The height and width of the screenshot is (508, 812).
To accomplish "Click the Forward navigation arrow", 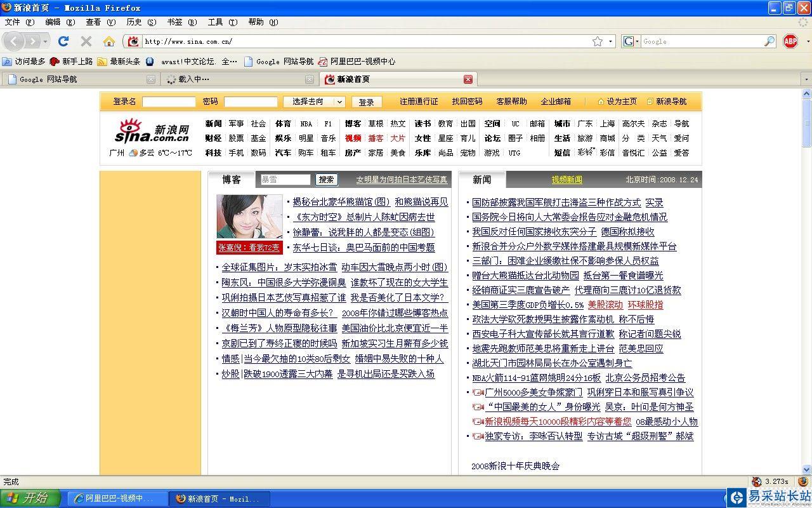I will tap(32, 41).
